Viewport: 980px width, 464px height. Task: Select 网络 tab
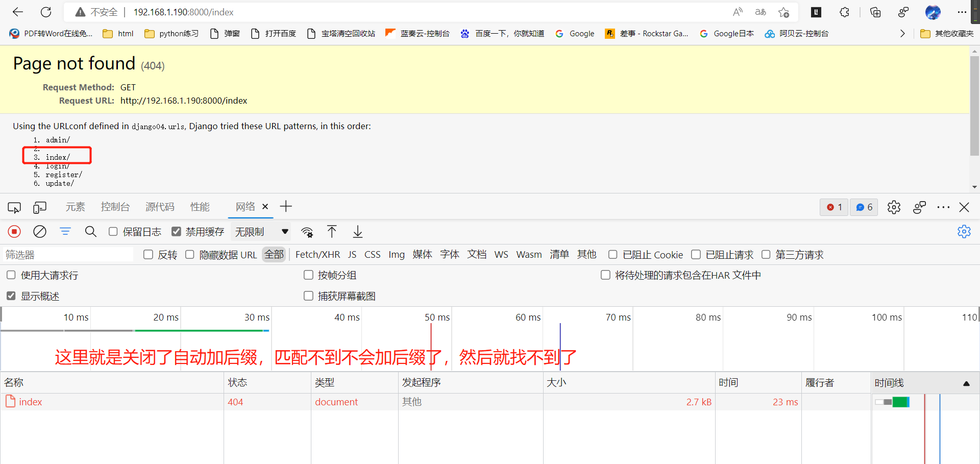[x=246, y=207]
